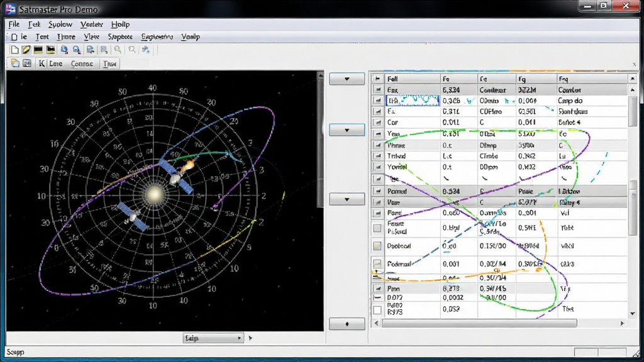Viewport: 644px width, 362px height.
Task: Toggle the checkbox in the 'Feuet Pifoed' row
Action: pos(377,228)
